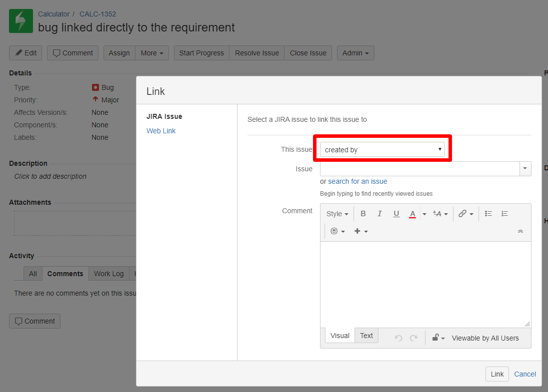548x392 pixels.
Task: Click the Viewable by All Users label
Action: (x=485, y=338)
